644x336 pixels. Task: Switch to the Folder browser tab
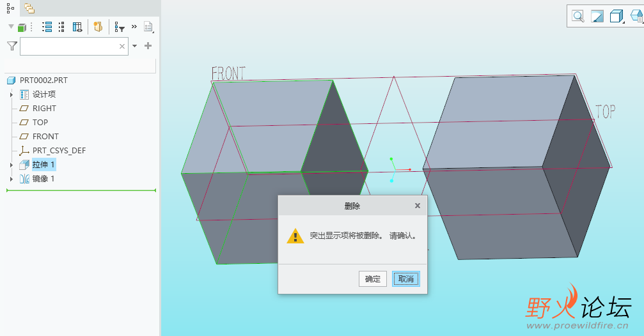click(x=29, y=8)
